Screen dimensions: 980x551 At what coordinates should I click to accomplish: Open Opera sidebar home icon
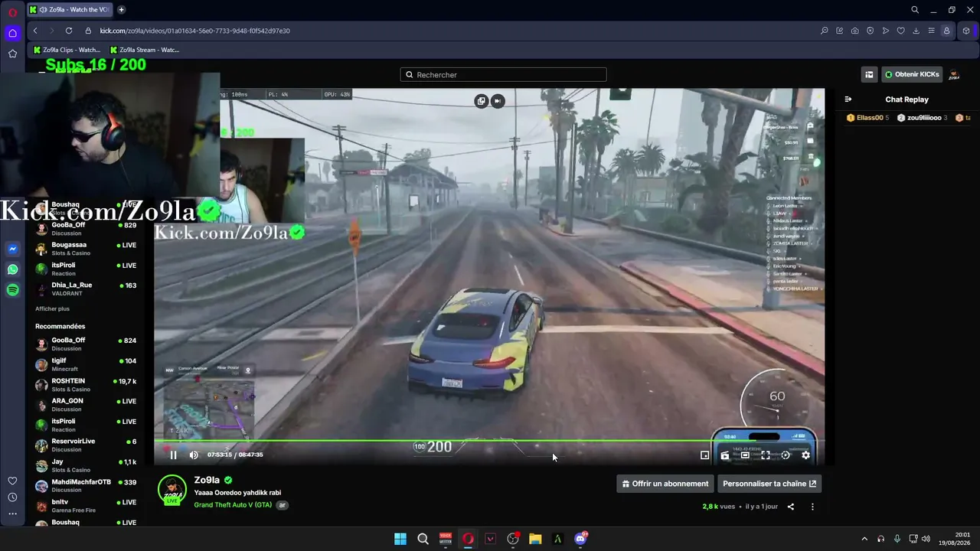coord(12,33)
